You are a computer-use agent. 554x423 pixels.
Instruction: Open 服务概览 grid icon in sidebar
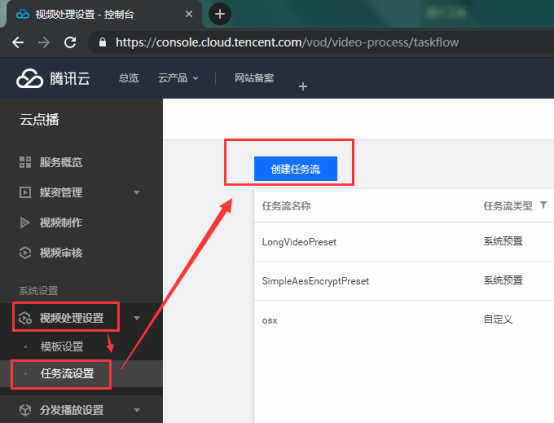(x=25, y=162)
